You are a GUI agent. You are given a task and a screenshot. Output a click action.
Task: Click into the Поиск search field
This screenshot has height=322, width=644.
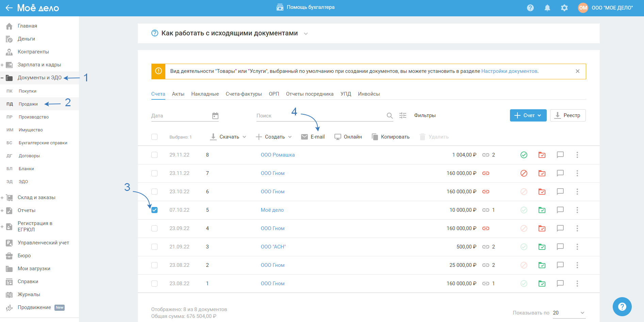320,116
